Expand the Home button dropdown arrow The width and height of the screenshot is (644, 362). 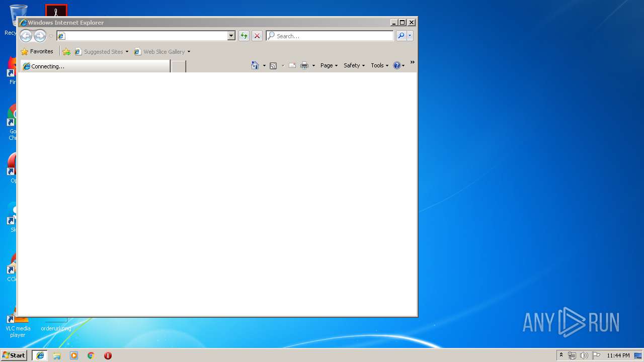pyautogui.click(x=264, y=65)
